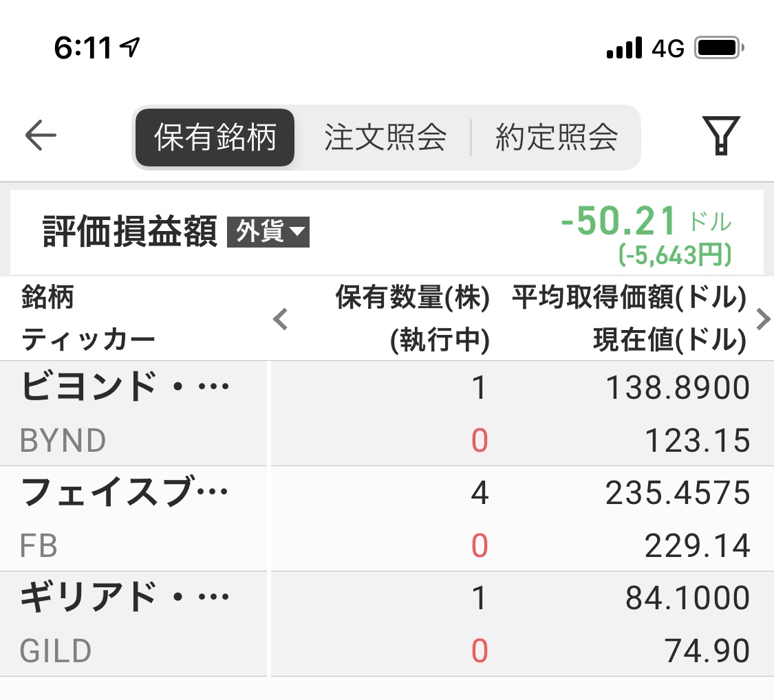This screenshot has width=774, height=700.
Task: Tap the 平均取得価額(ドル) column header
Action: (x=630, y=298)
